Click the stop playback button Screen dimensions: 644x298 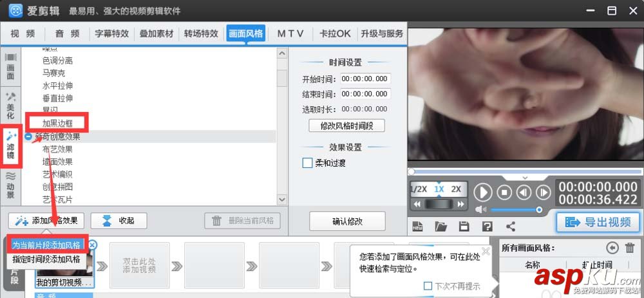(504, 192)
